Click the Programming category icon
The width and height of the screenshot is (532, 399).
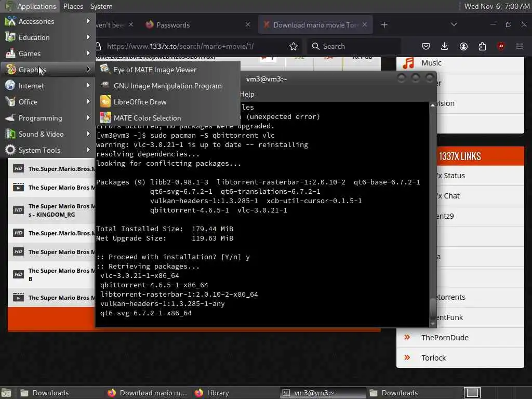click(x=10, y=118)
